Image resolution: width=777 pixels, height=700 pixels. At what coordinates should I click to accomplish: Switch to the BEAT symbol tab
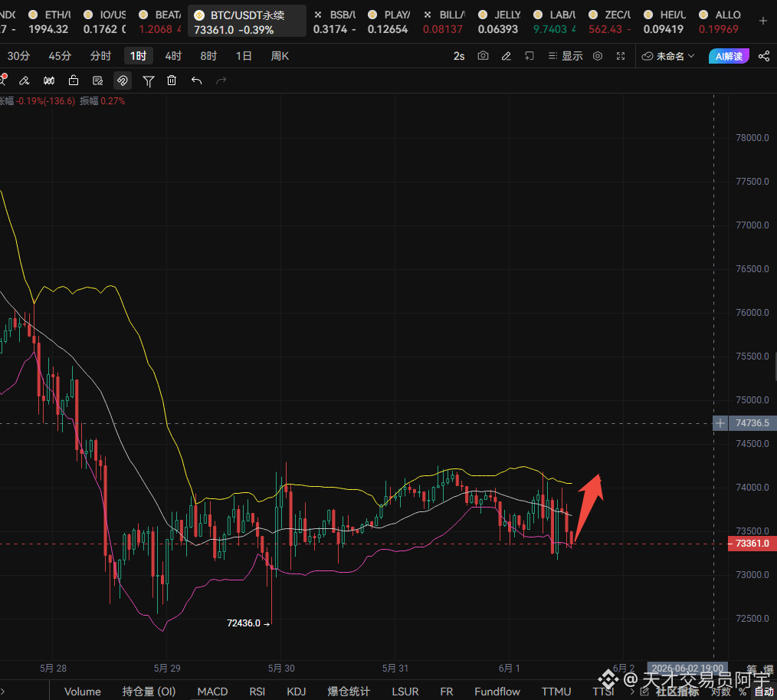(160, 21)
